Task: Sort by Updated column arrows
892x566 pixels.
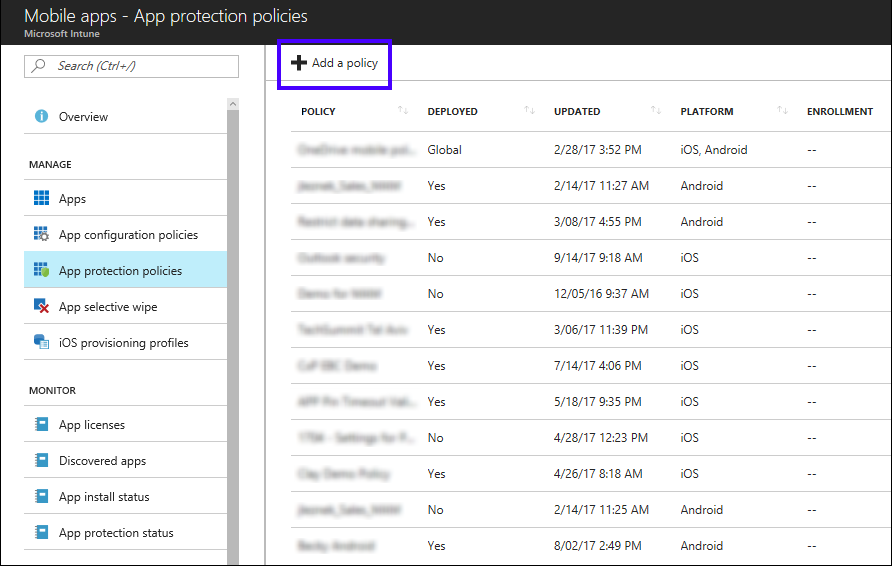Action: 656,111
